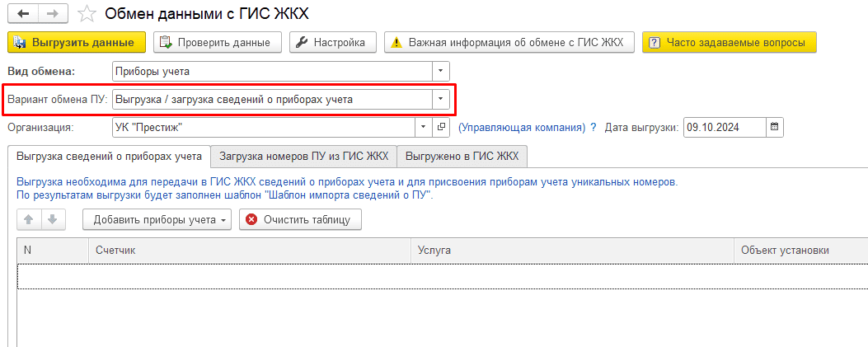The height and width of the screenshot is (347, 868).
Task: Click the question mark help next to Управляющая компания
Action: [x=593, y=128]
